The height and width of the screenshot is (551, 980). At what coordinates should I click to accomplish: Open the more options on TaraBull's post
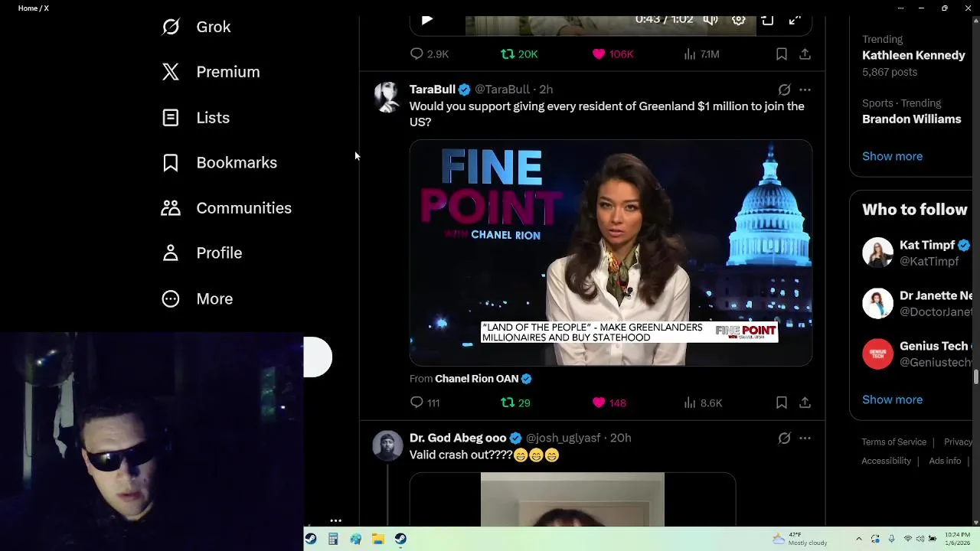coord(805,90)
